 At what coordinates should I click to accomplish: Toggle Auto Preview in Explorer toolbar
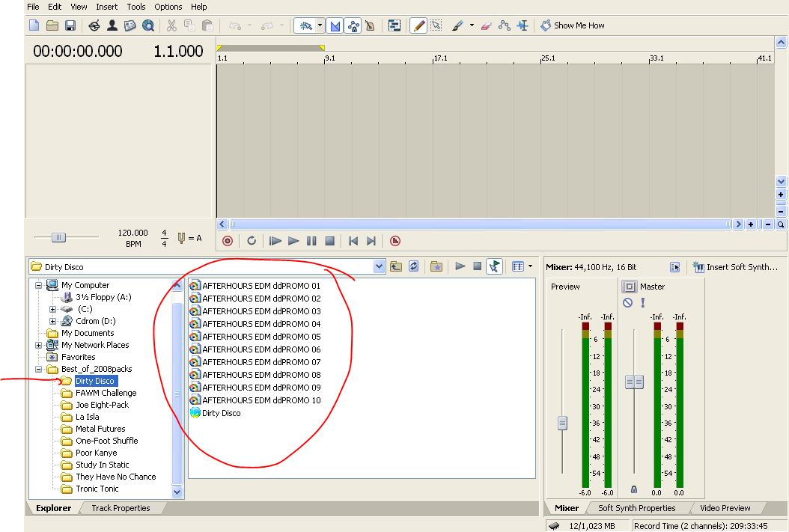(x=493, y=266)
